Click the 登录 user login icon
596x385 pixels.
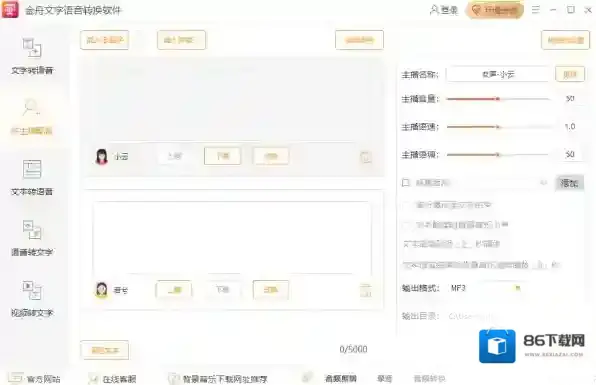[x=444, y=10]
